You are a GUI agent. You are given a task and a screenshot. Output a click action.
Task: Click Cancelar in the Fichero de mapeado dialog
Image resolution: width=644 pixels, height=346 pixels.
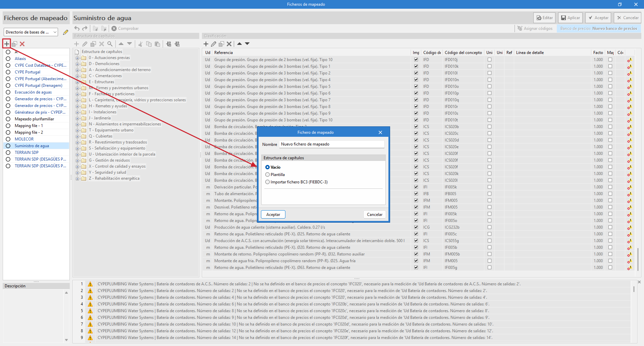pyautogui.click(x=374, y=215)
